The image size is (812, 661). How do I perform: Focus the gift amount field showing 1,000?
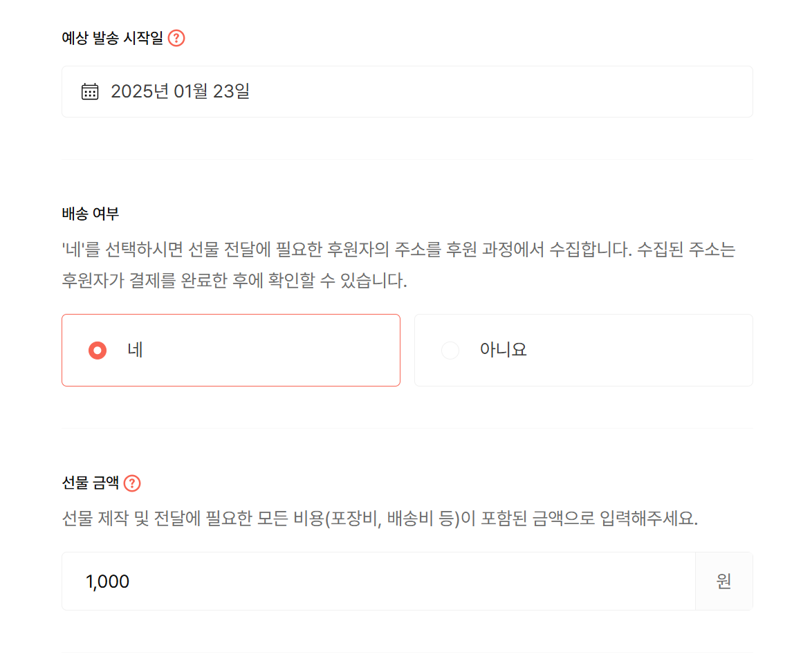click(378, 581)
